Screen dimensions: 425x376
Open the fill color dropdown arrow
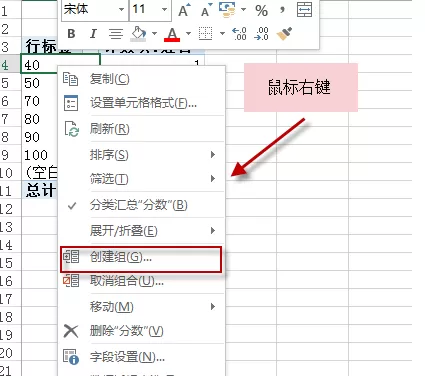point(154,33)
